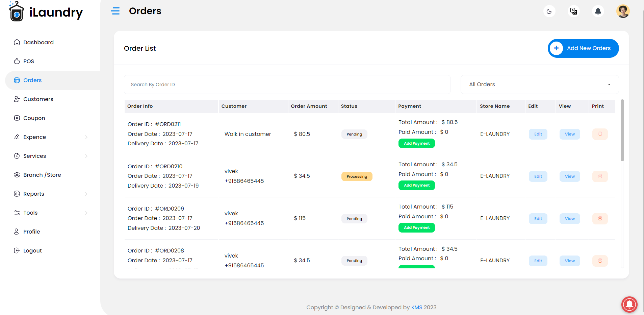The width and height of the screenshot is (644, 315).
Task: Expand the Expence submenu
Action: coord(51,137)
